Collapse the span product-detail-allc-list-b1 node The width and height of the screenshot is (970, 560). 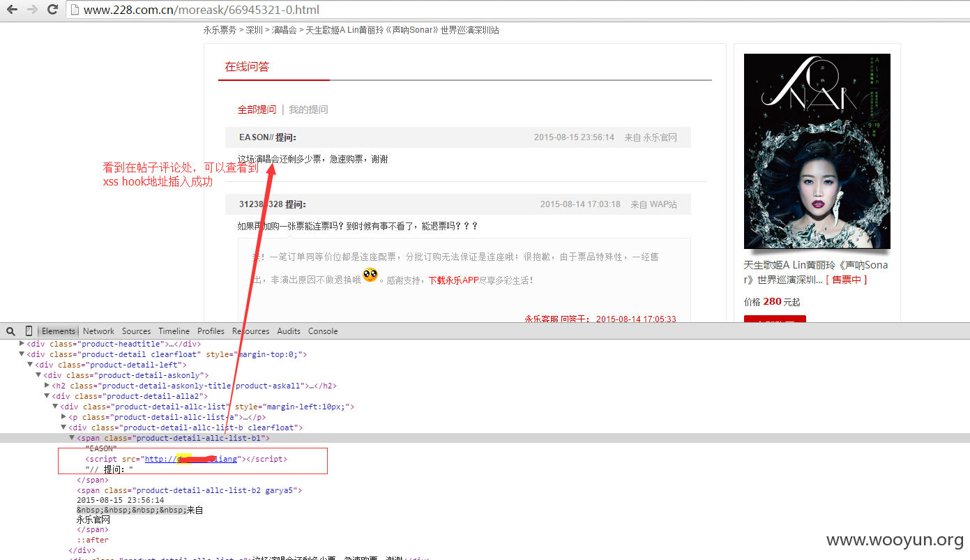pos(72,438)
